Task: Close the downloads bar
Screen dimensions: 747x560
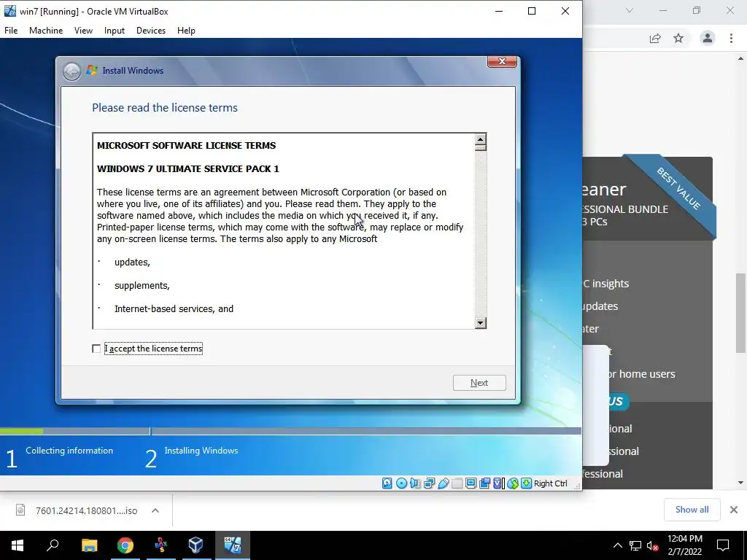Action: (734, 510)
